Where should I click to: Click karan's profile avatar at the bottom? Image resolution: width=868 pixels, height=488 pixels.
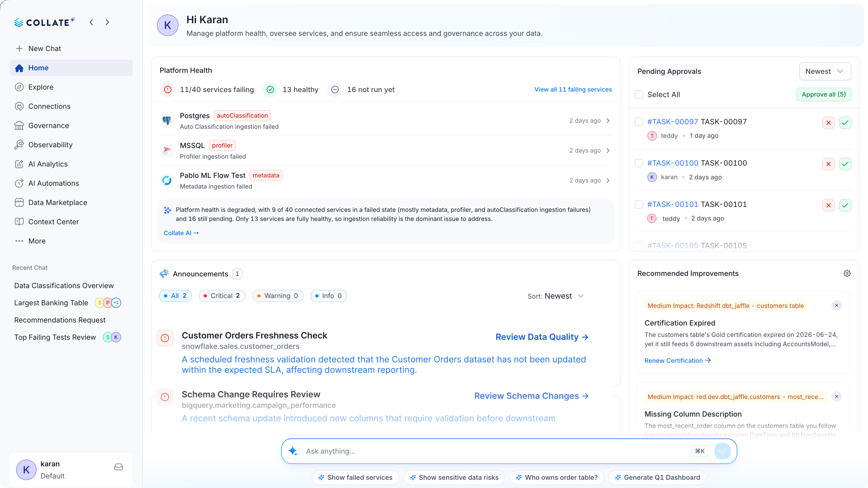[x=26, y=469]
